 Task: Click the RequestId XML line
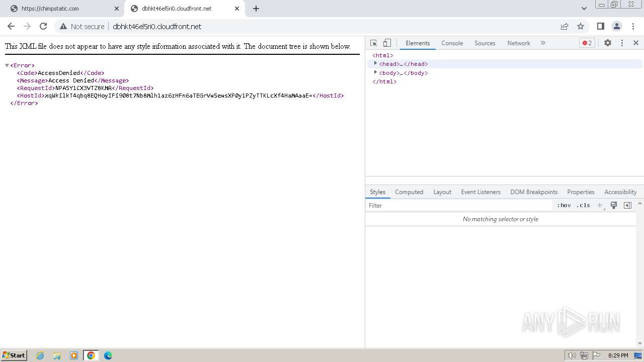click(85, 88)
